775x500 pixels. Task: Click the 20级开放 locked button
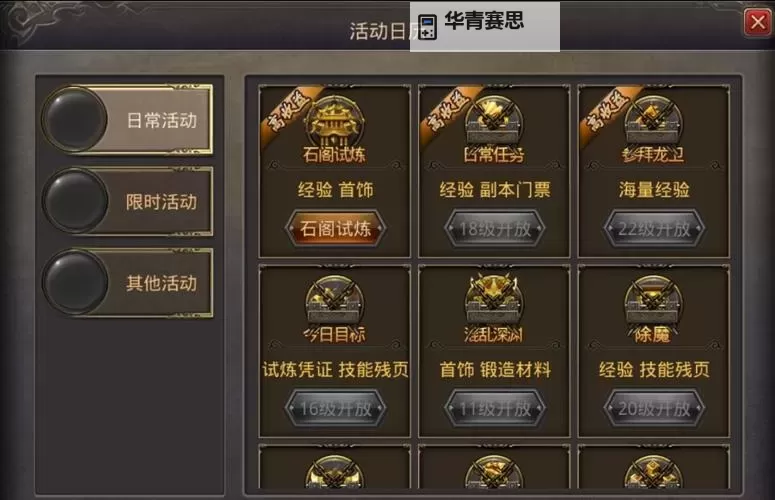click(x=654, y=408)
